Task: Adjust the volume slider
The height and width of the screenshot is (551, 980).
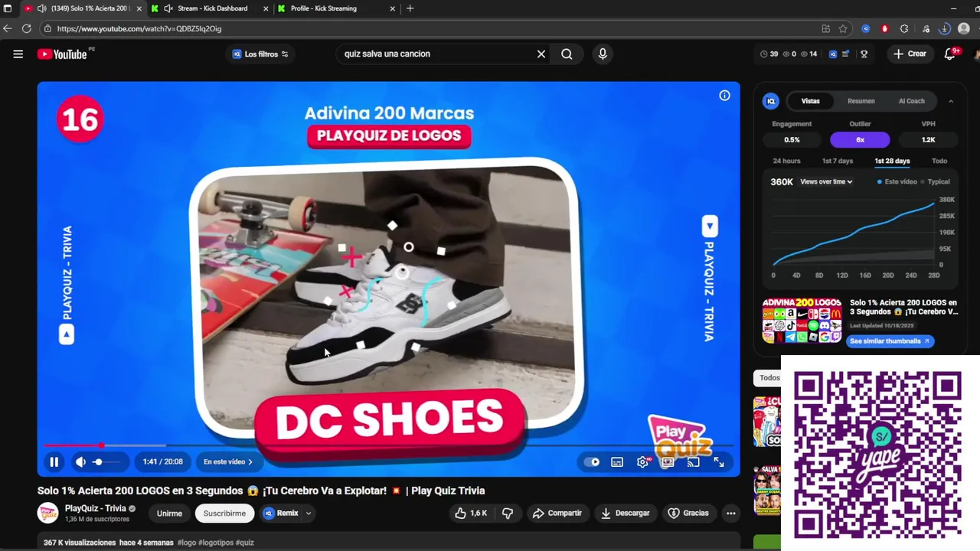Action: pos(106,462)
